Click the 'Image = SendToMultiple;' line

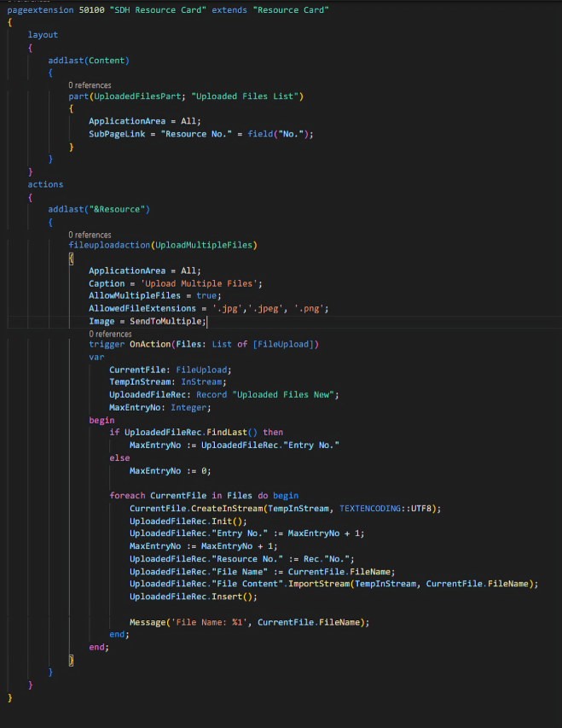pos(148,321)
